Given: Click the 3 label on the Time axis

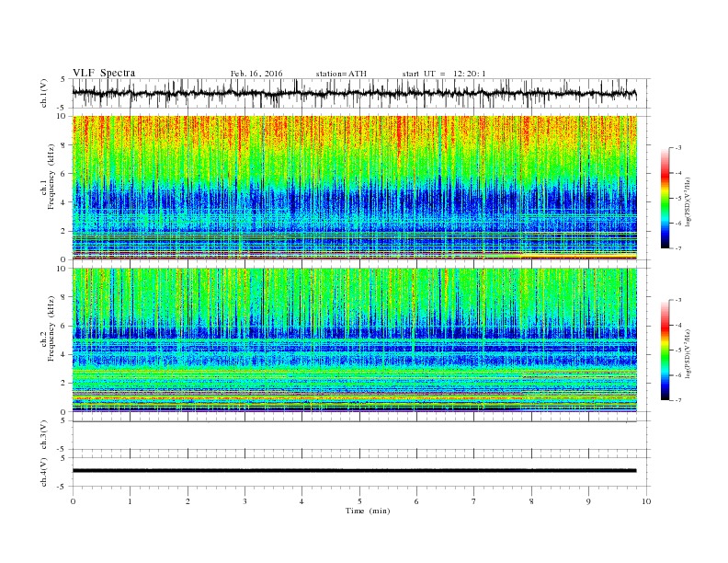Looking at the screenshot, I should coord(245,501).
